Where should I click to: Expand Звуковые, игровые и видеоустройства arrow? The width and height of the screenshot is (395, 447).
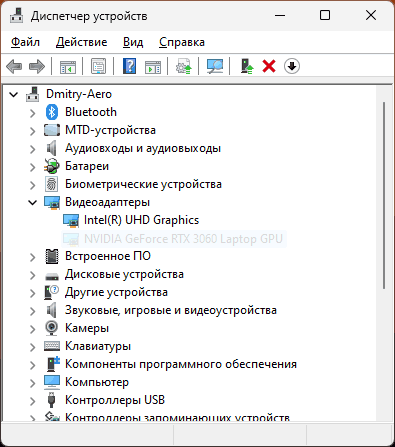(32, 311)
